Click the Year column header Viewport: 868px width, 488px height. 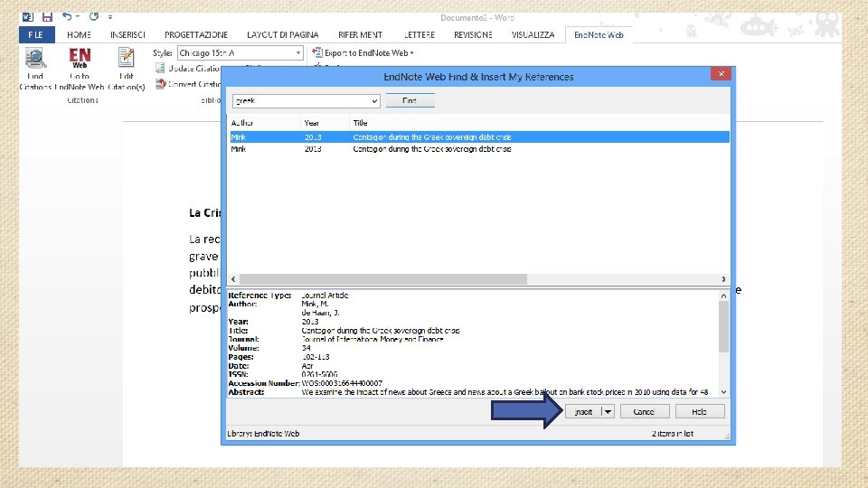click(325, 123)
